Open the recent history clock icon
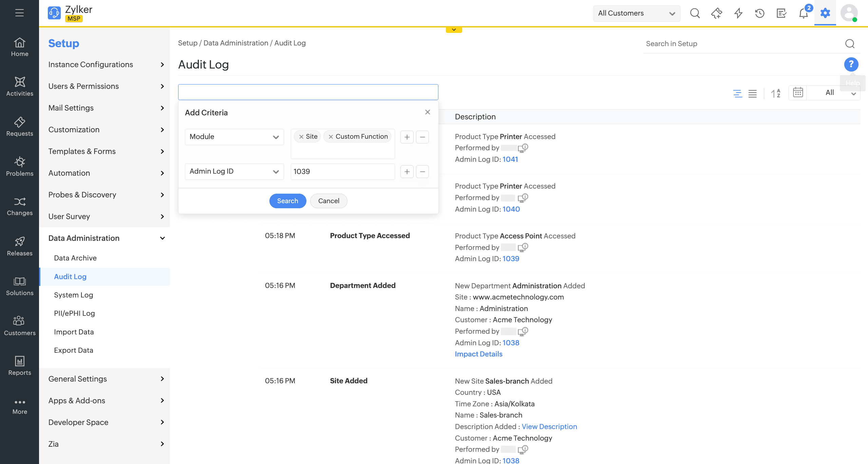 point(759,13)
